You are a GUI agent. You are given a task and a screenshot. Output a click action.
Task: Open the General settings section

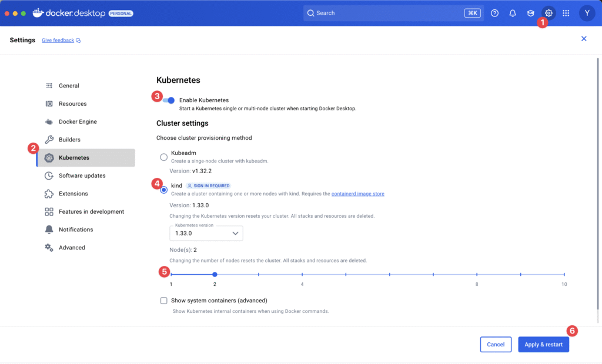click(x=86, y=86)
